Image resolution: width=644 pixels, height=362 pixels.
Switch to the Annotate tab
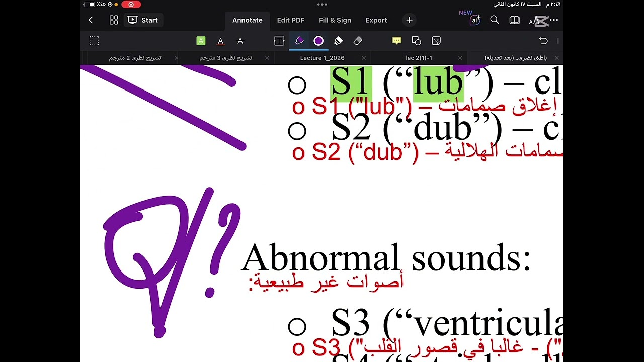247,20
